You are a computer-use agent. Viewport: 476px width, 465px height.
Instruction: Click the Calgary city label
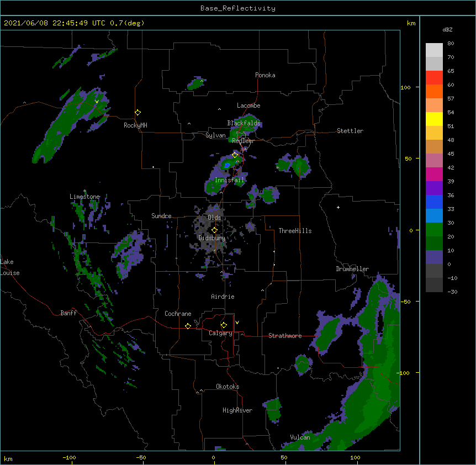[x=220, y=333]
